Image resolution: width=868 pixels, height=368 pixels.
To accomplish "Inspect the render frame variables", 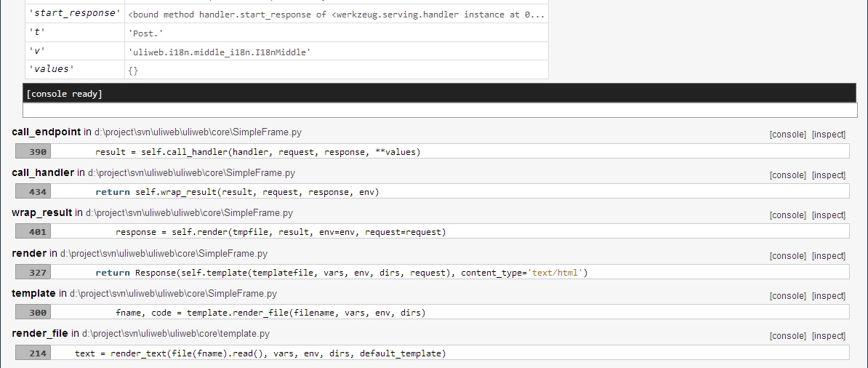I will pos(828,256).
